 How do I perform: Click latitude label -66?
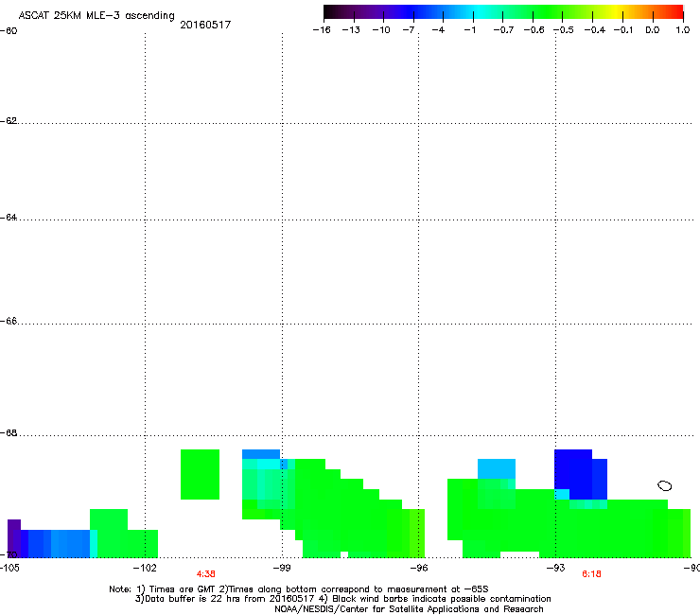[9, 321]
